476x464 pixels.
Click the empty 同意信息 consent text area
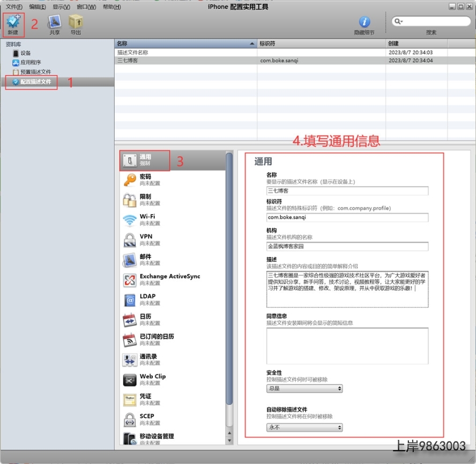347,346
